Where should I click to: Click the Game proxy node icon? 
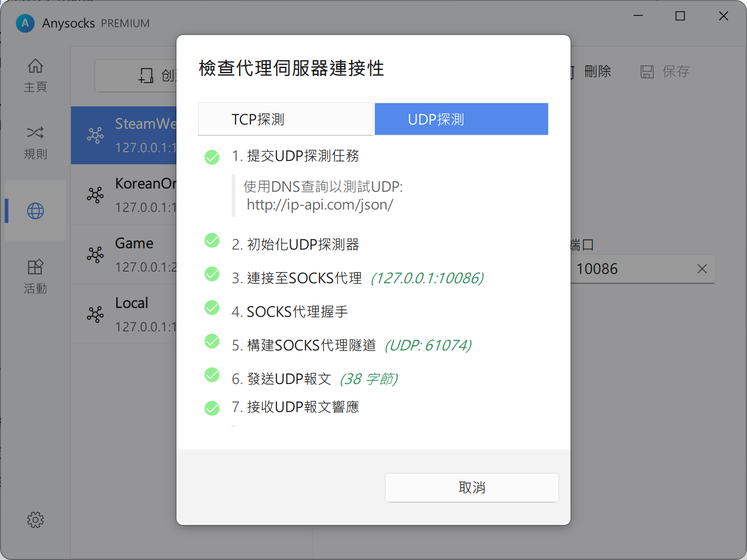pos(95,254)
